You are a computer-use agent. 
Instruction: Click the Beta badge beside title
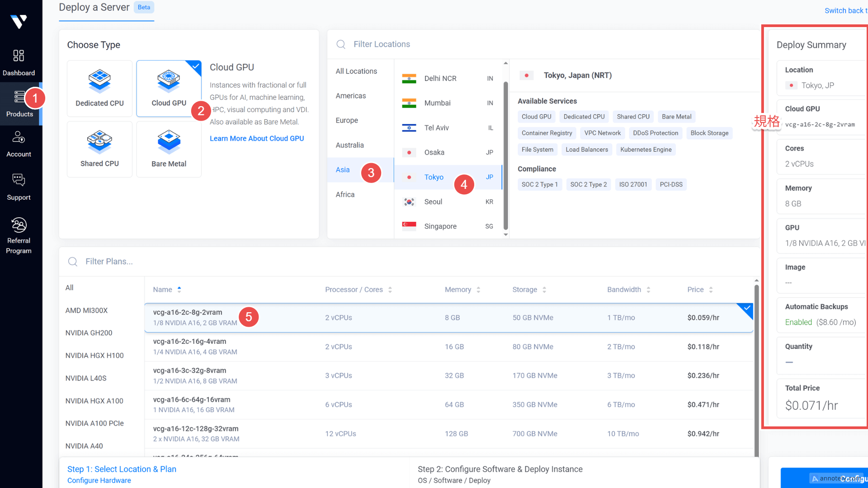pyautogui.click(x=144, y=7)
